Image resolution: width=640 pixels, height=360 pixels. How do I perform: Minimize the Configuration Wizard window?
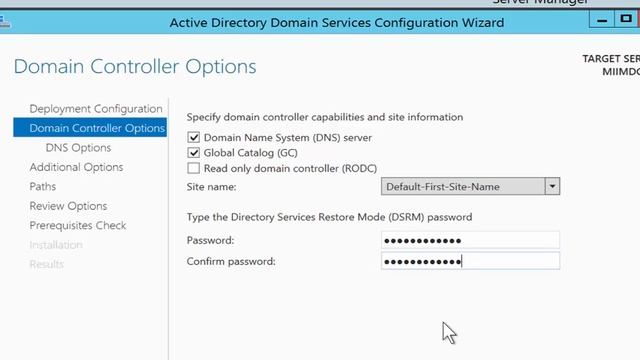(x=602, y=20)
